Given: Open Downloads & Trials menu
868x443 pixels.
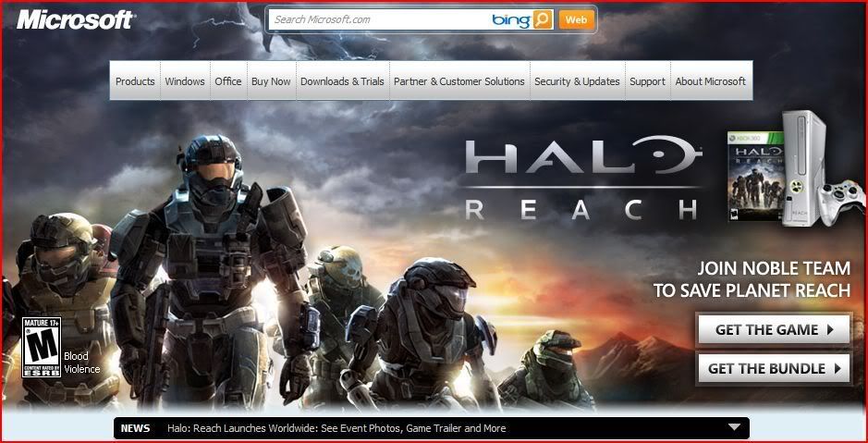Looking at the screenshot, I should click(342, 81).
